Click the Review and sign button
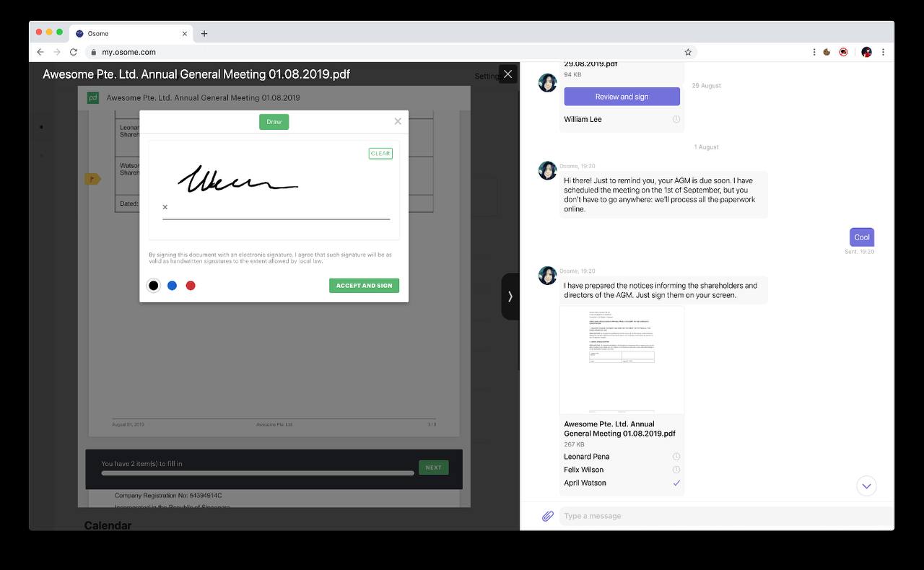This screenshot has height=570, width=924. pos(622,97)
